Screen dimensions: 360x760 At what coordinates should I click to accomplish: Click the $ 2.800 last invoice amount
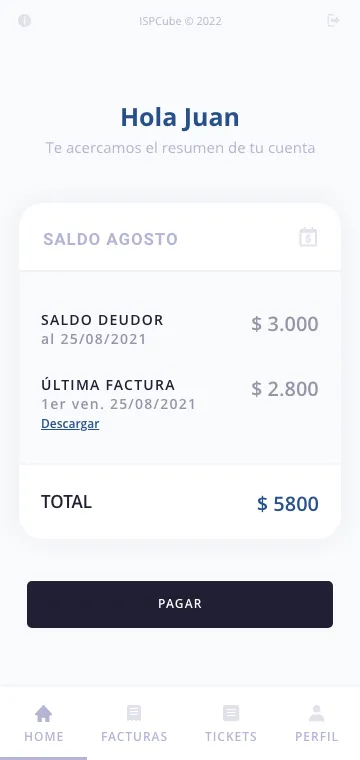285,389
